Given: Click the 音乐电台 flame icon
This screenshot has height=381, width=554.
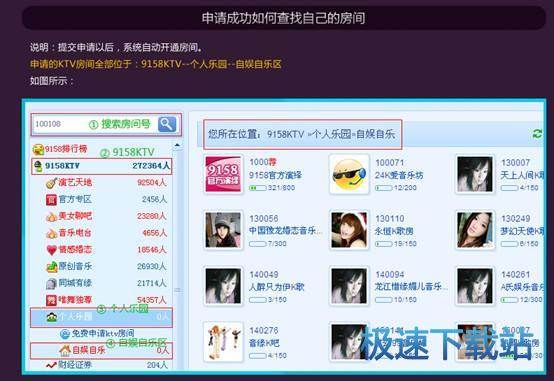Looking at the screenshot, I should pos(51,233).
